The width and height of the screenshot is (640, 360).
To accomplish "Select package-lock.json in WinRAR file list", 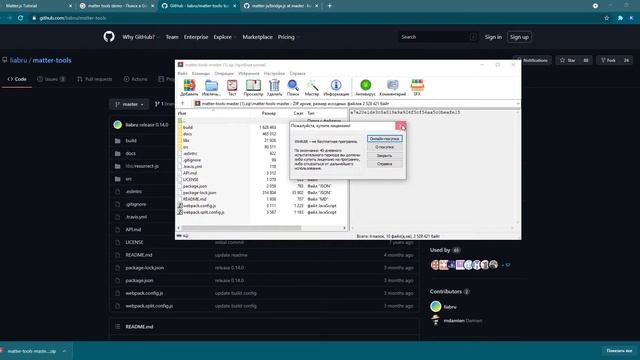I will 200,193.
